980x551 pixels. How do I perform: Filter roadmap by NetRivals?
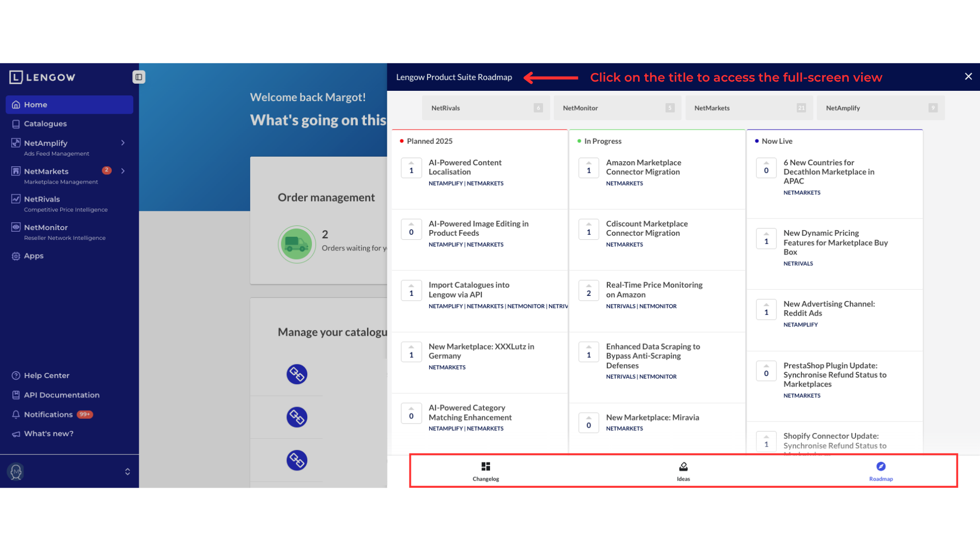[485, 108]
